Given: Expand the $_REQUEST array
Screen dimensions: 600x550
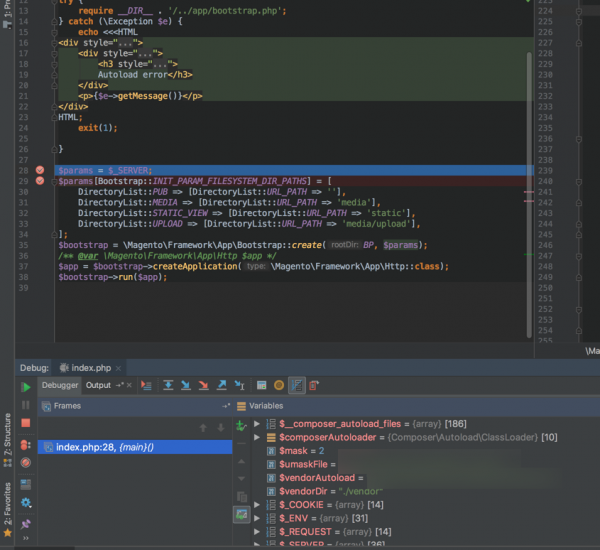Looking at the screenshot, I should pyautogui.click(x=257, y=532).
